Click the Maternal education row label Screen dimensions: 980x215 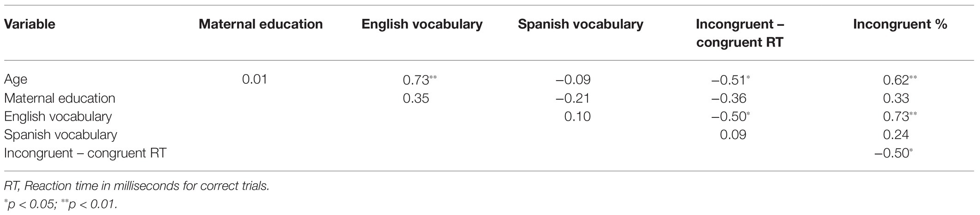pyautogui.click(x=59, y=98)
